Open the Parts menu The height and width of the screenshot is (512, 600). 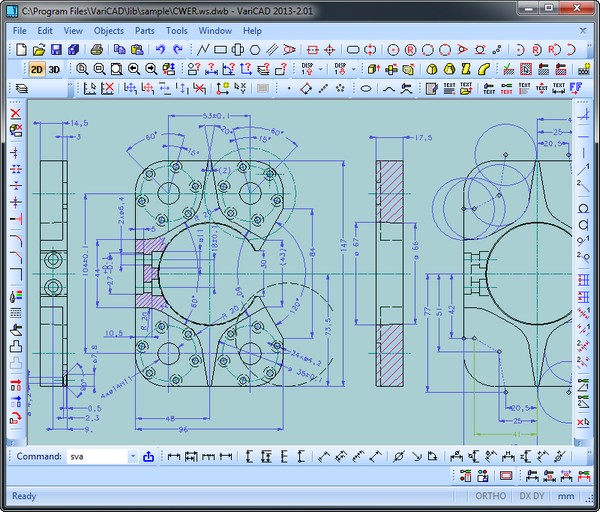(x=144, y=31)
